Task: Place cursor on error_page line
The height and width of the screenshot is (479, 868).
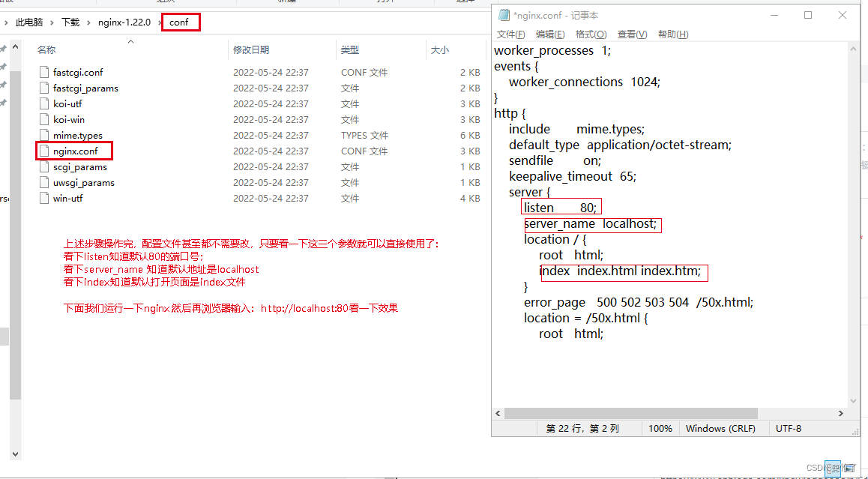Action: pyautogui.click(x=639, y=303)
